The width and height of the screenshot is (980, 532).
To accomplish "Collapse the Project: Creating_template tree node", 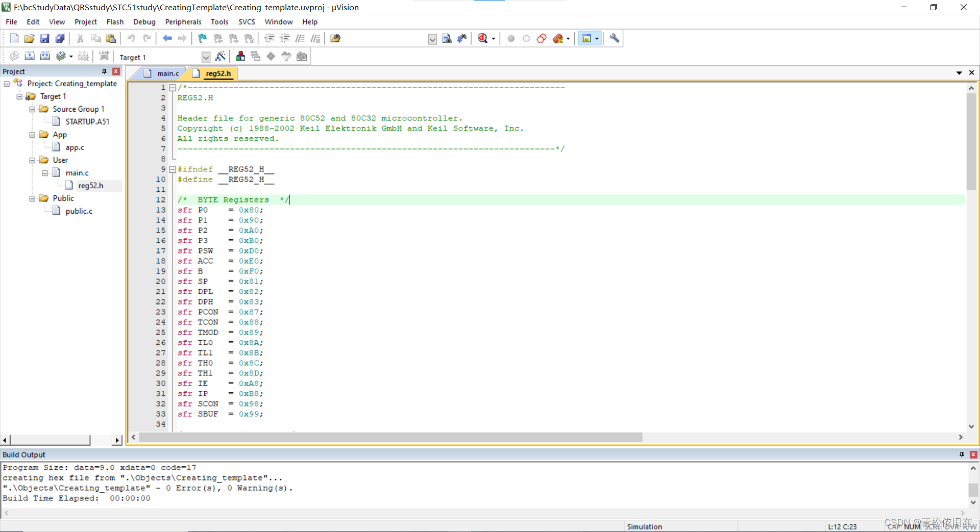I will [x=7, y=84].
